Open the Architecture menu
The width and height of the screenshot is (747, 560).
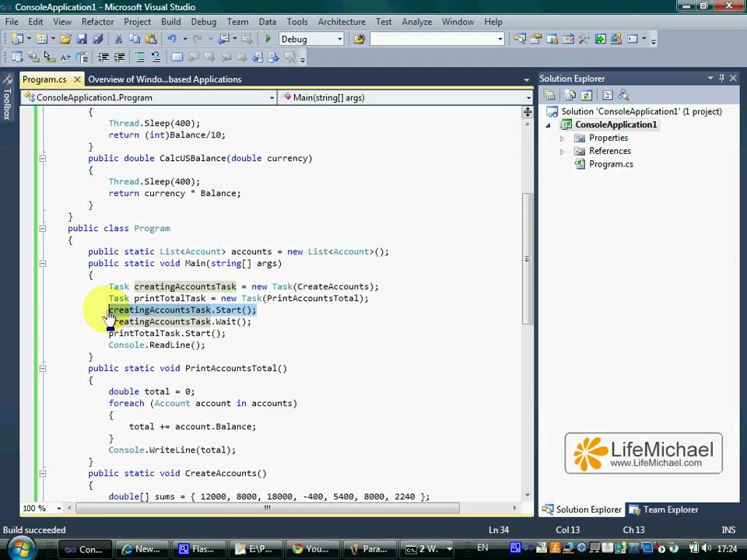pyautogui.click(x=342, y=22)
